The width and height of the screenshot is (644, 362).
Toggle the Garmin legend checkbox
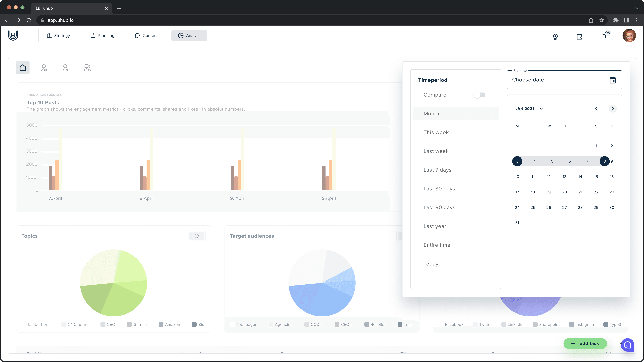[129, 325]
